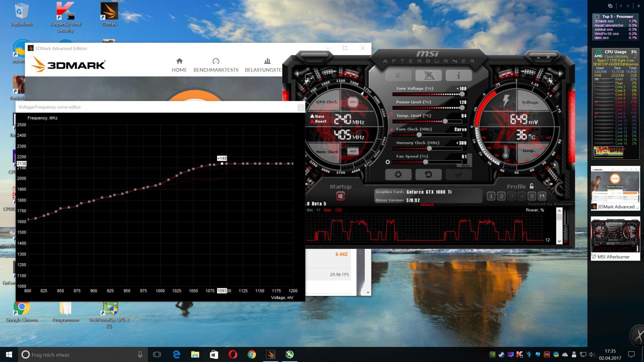Open Windows Start menu
The width and height of the screenshot is (644, 362).
9,354
